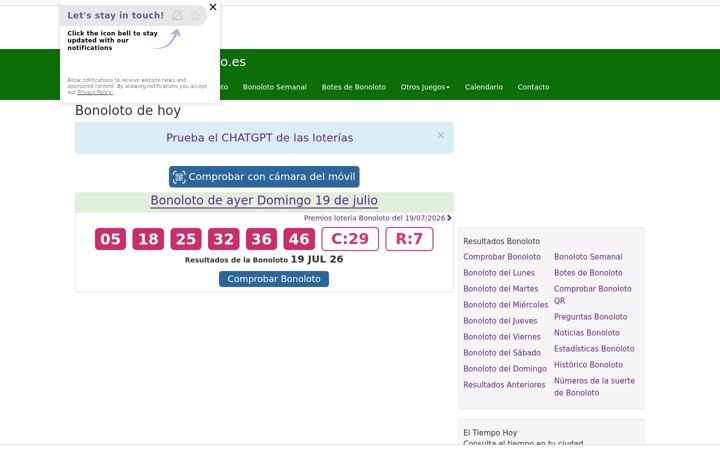720x450 pixels.
Task: Open sidebar link 'Estadísticas Bonoloto'
Action: point(594,349)
